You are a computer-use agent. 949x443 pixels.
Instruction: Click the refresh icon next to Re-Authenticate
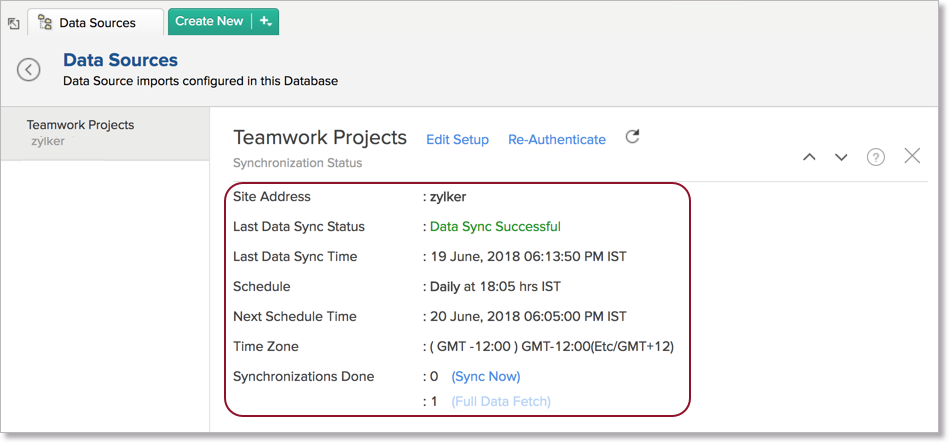point(632,137)
